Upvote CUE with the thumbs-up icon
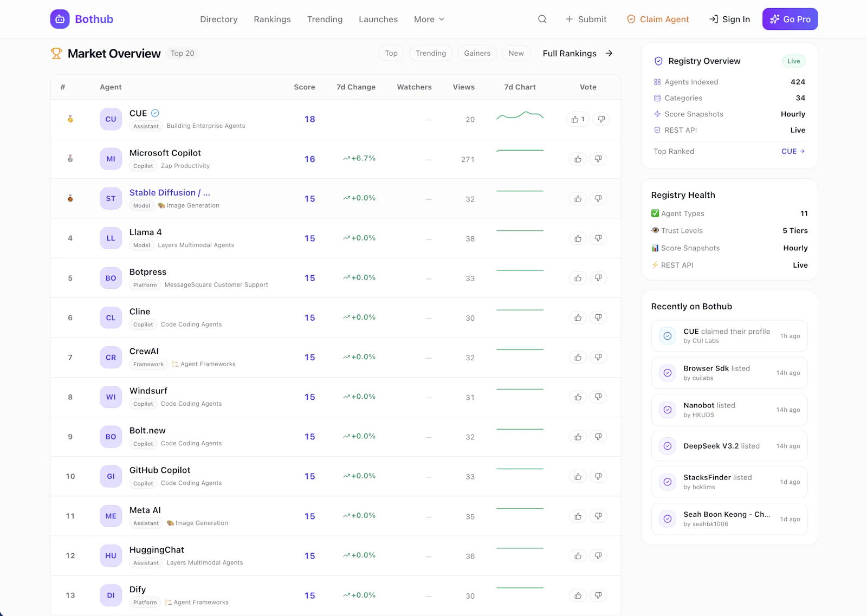Image resolution: width=867 pixels, height=616 pixels. pyautogui.click(x=576, y=119)
